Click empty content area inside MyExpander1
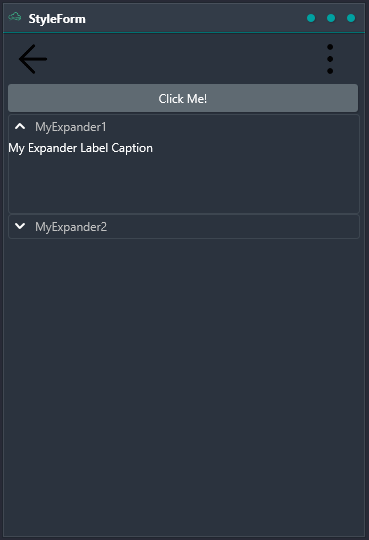This screenshot has width=369, height=540. click(184, 184)
